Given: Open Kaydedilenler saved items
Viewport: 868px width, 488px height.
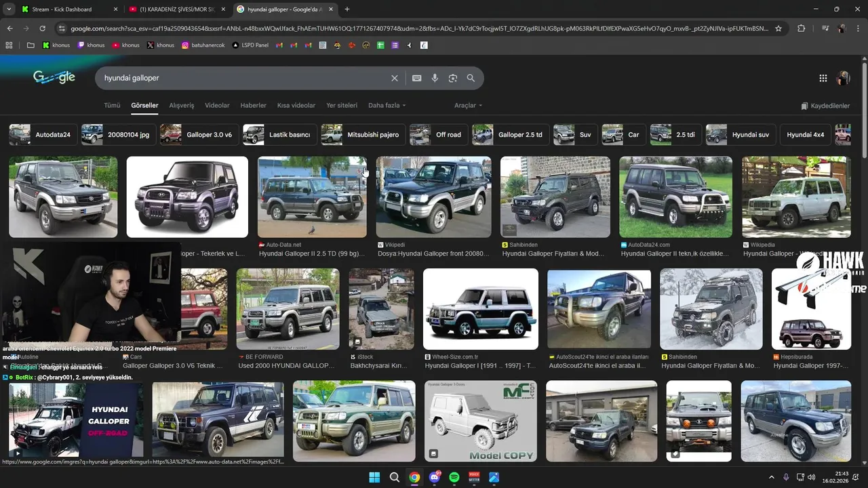Looking at the screenshot, I should pos(825,106).
